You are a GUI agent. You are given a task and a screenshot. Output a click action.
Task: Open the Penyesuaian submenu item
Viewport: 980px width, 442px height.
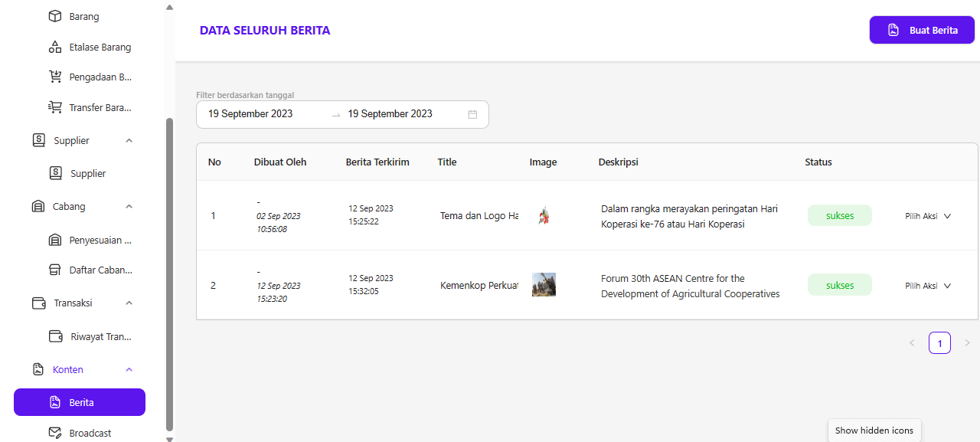point(100,240)
